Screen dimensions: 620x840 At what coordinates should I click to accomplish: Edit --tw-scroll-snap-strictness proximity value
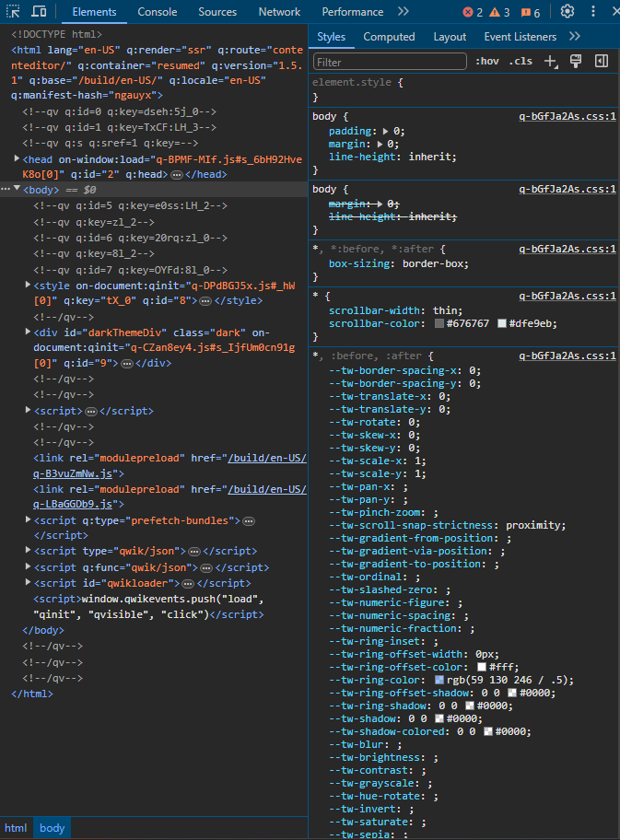click(x=533, y=526)
